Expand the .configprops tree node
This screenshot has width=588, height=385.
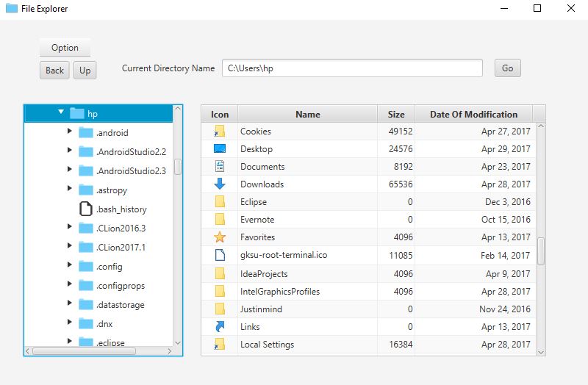pos(69,284)
